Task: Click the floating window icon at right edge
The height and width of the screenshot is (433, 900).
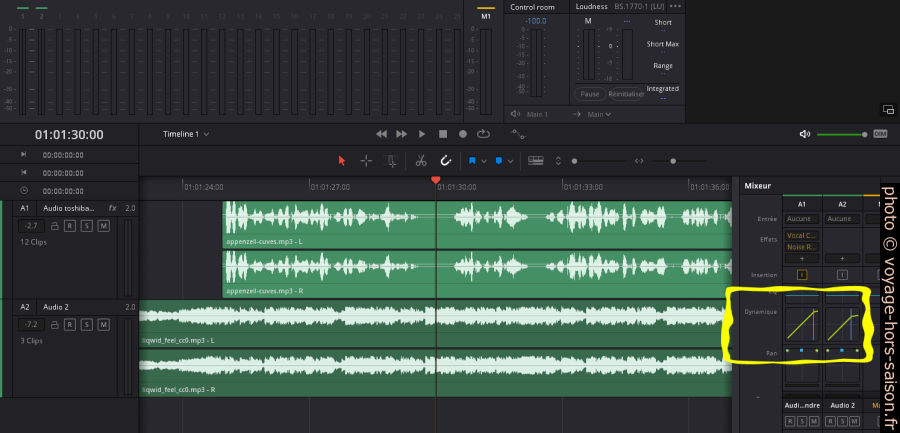Action: 888,109
